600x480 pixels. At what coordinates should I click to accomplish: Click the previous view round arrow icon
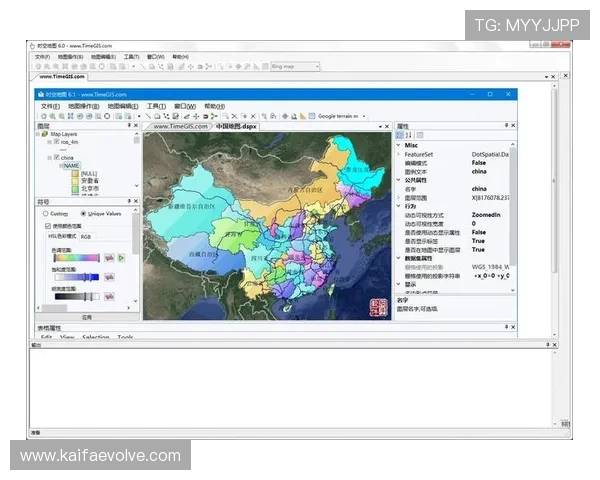click(x=80, y=116)
